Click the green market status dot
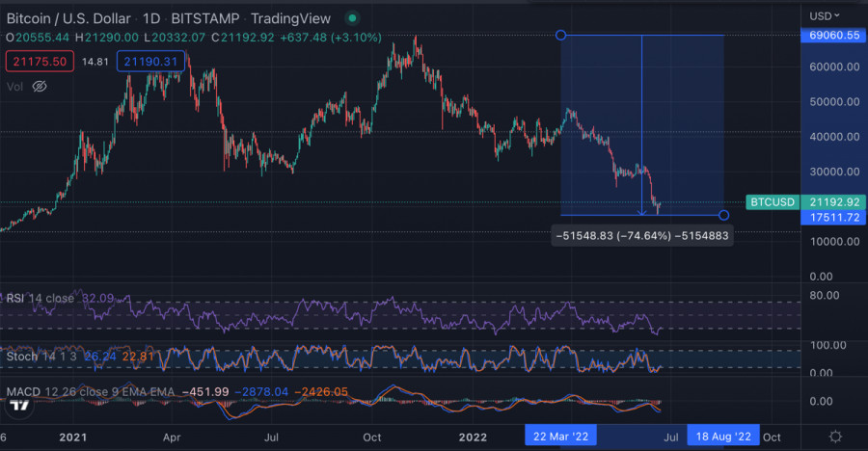The height and width of the screenshot is (451, 868). (352, 18)
